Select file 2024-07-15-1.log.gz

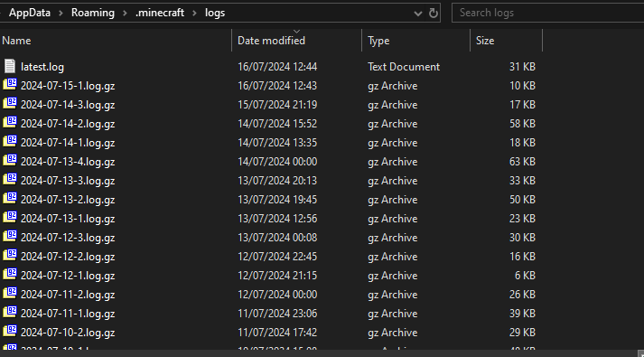point(68,86)
